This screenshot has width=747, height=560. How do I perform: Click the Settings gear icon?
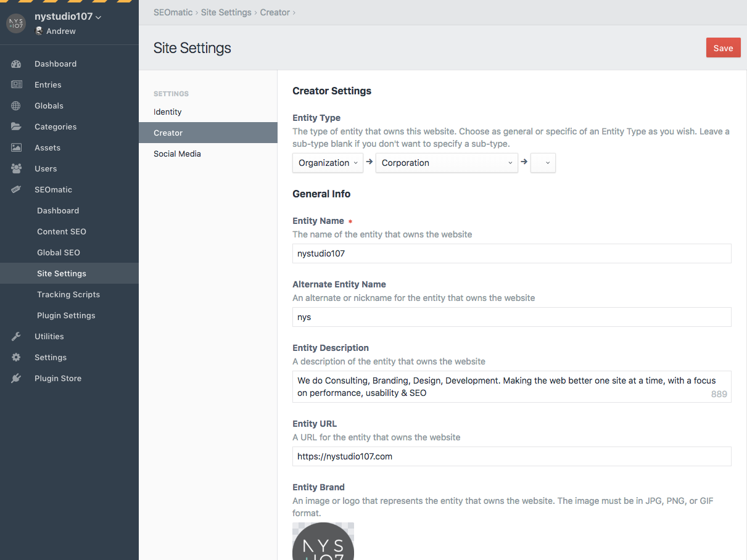coord(16,357)
